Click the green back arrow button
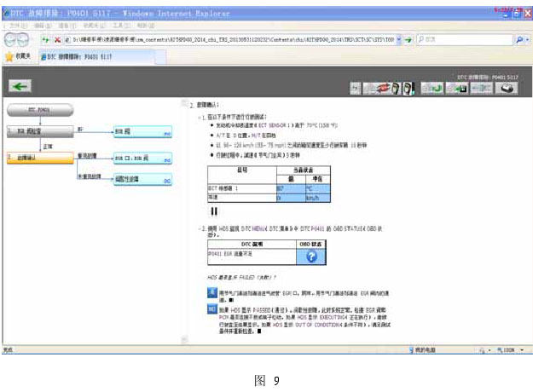This screenshot has width=533, height=392. [x=19, y=86]
